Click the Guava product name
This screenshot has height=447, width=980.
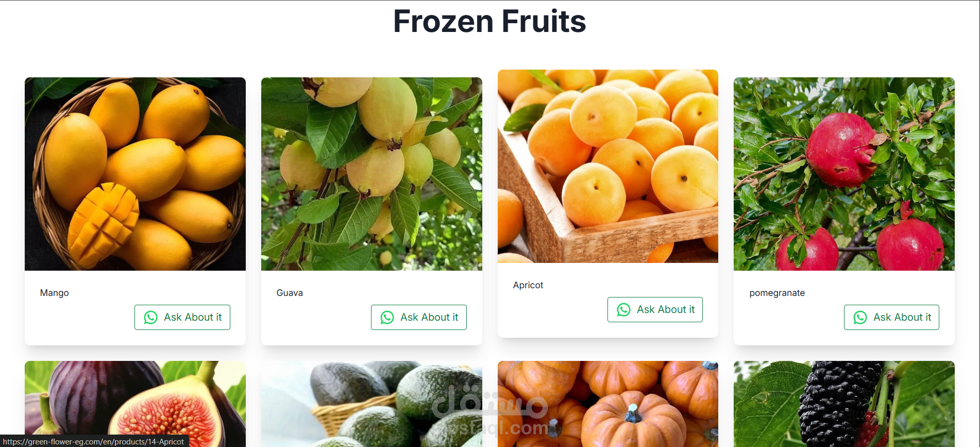(290, 293)
